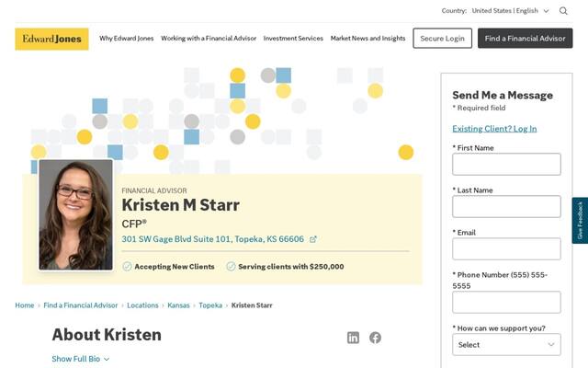
Task: Open the Investment Services menu
Action: pyautogui.click(x=293, y=39)
